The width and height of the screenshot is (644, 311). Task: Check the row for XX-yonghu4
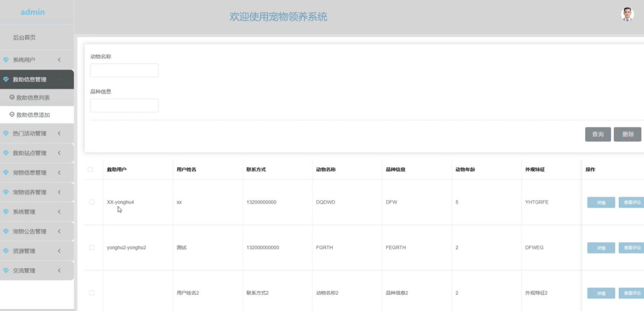[x=92, y=202]
